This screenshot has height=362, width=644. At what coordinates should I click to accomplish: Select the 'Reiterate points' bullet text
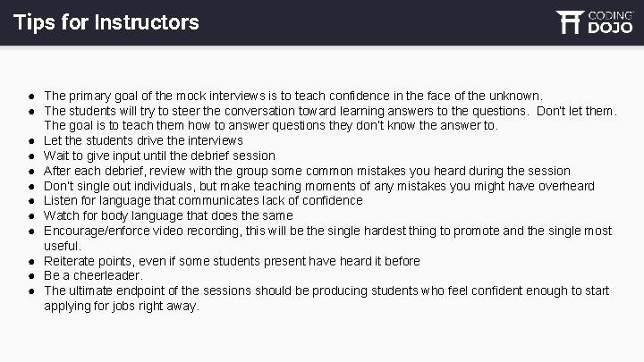[x=219, y=261]
